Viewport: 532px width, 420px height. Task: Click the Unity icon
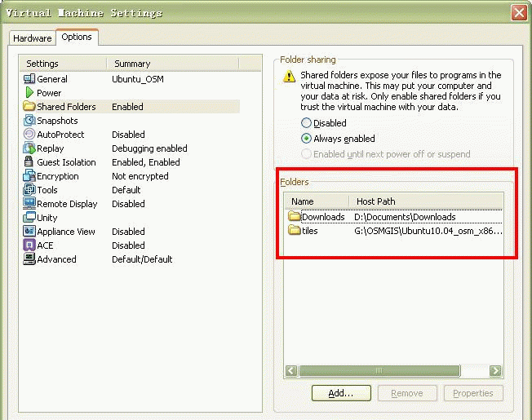pos(29,217)
